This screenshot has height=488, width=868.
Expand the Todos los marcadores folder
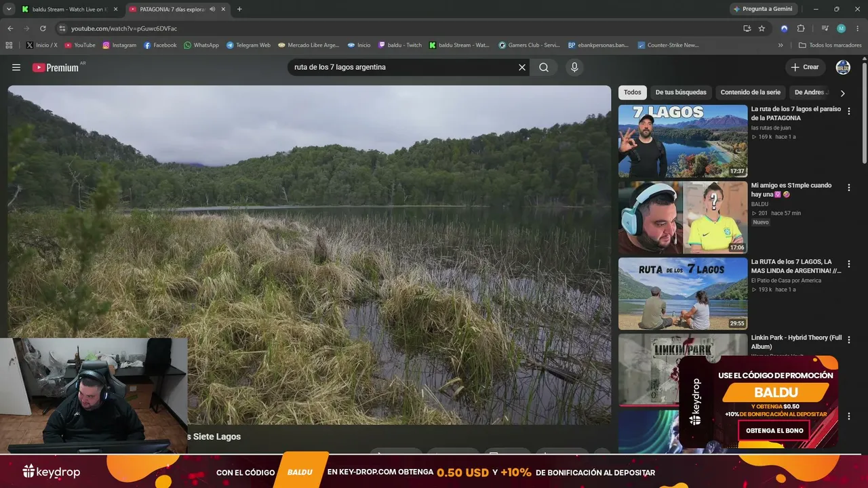pos(830,45)
